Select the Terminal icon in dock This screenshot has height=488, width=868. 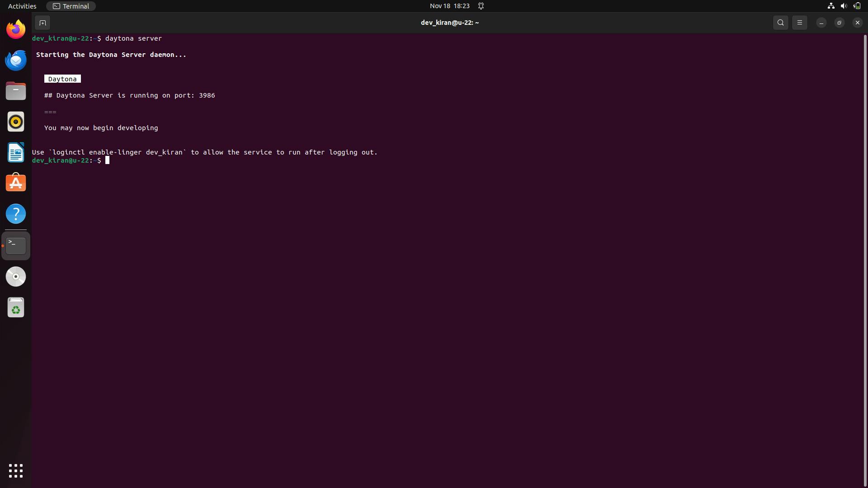click(x=16, y=246)
